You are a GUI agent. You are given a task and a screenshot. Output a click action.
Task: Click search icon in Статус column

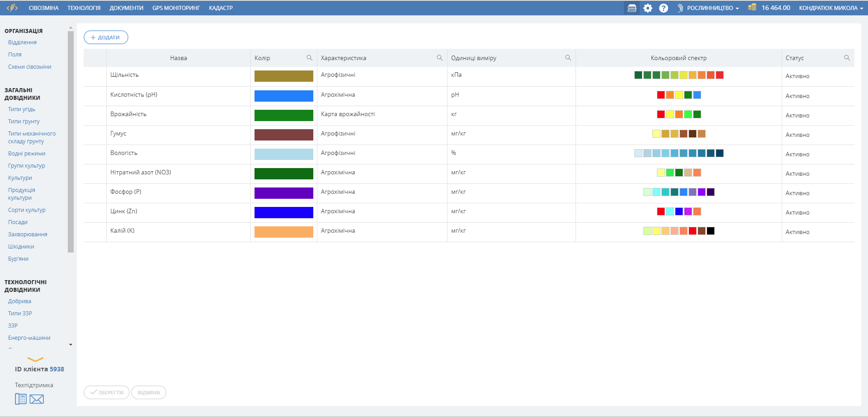(847, 58)
